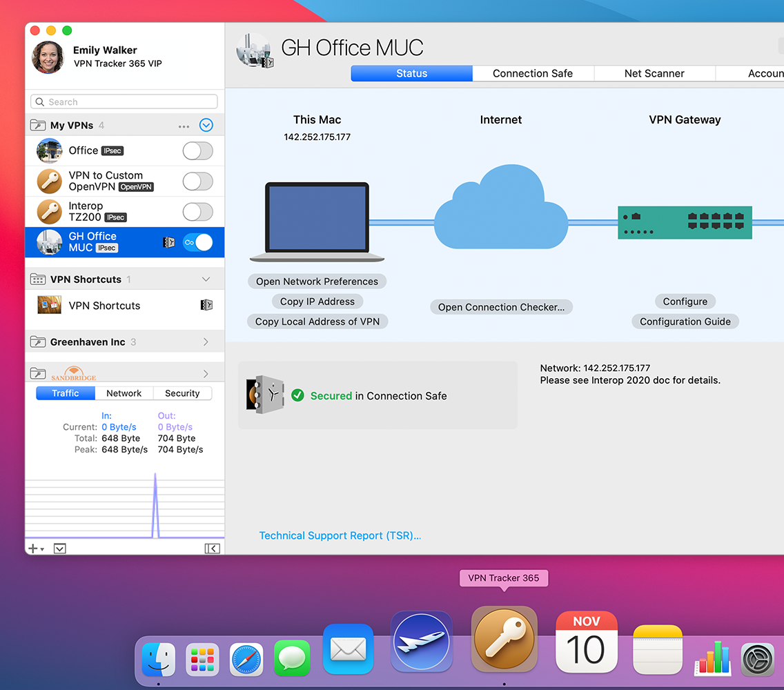784x690 pixels.
Task: Expand the Greenhaven Inc group
Action: pyautogui.click(x=206, y=342)
